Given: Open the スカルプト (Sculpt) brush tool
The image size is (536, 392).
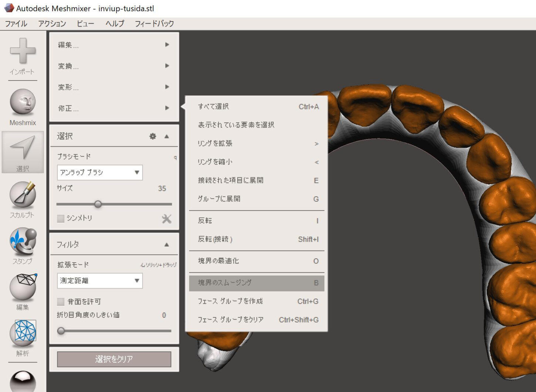Looking at the screenshot, I should [x=23, y=194].
